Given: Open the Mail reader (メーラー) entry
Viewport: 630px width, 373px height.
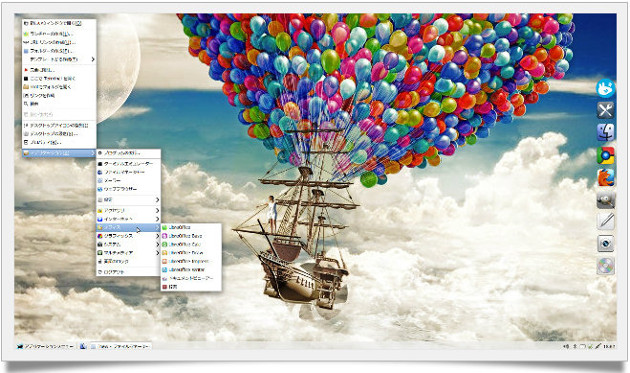Looking at the screenshot, I should point(128,181).
